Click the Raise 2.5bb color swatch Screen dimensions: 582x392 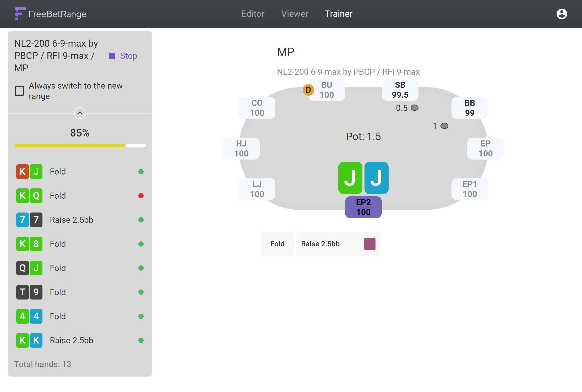click(369, 244)
